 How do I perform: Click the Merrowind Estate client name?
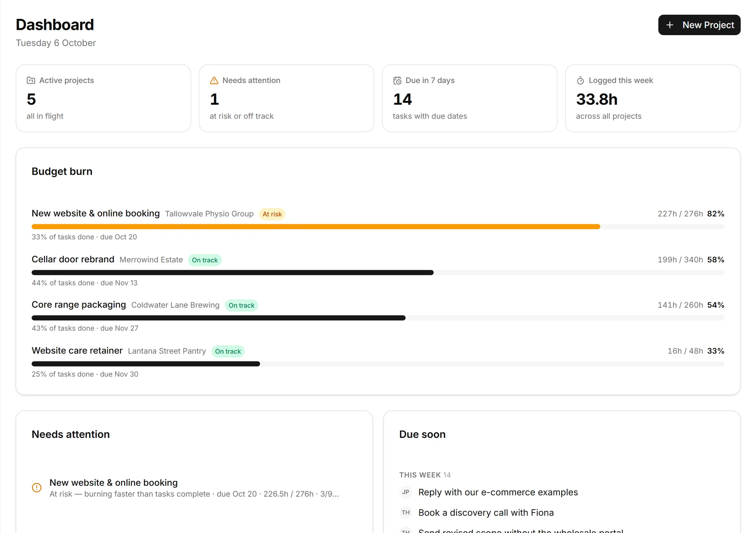(x=151, y=260)
